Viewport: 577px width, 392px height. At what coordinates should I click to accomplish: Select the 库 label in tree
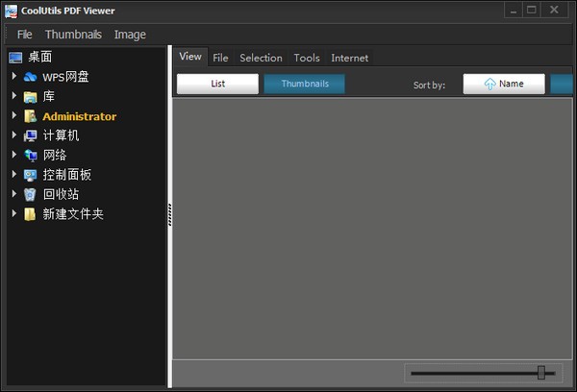49,97
